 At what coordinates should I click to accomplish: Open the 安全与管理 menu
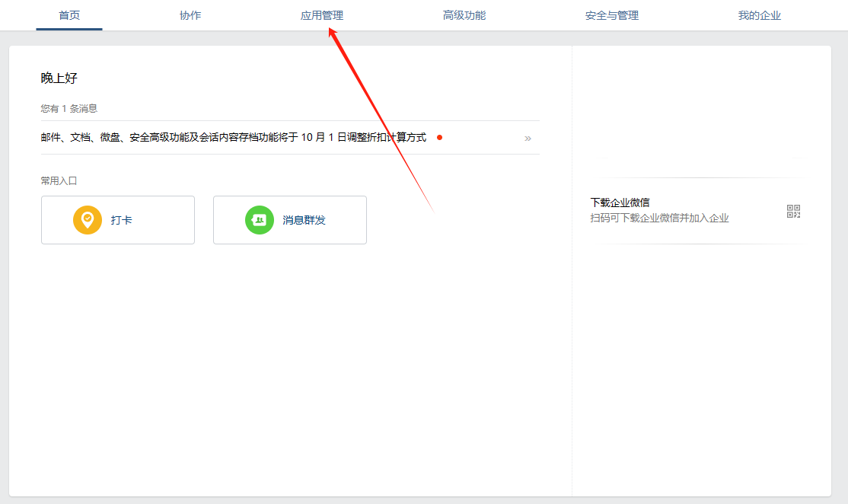click(612, 14)
